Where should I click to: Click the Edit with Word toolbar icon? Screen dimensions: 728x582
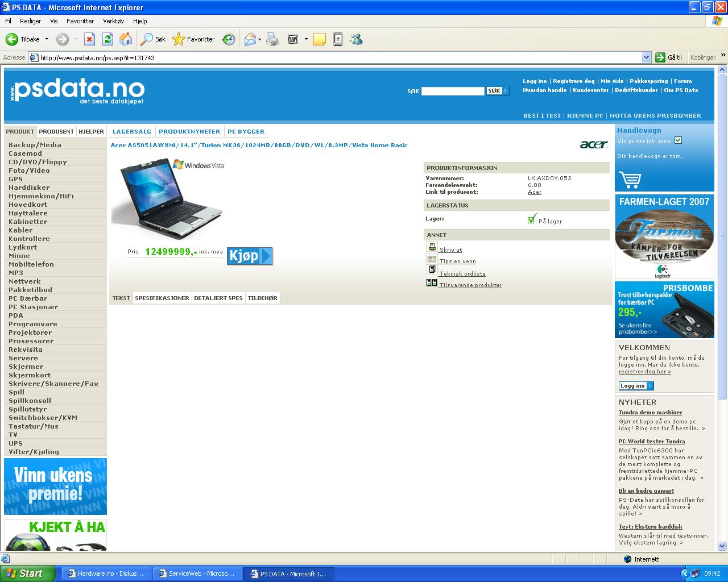[293, 39]
